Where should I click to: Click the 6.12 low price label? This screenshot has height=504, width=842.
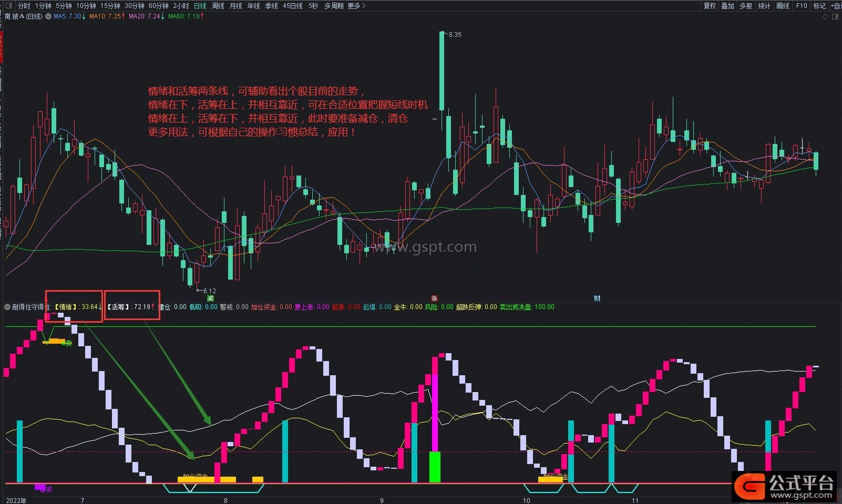[209, 291]
